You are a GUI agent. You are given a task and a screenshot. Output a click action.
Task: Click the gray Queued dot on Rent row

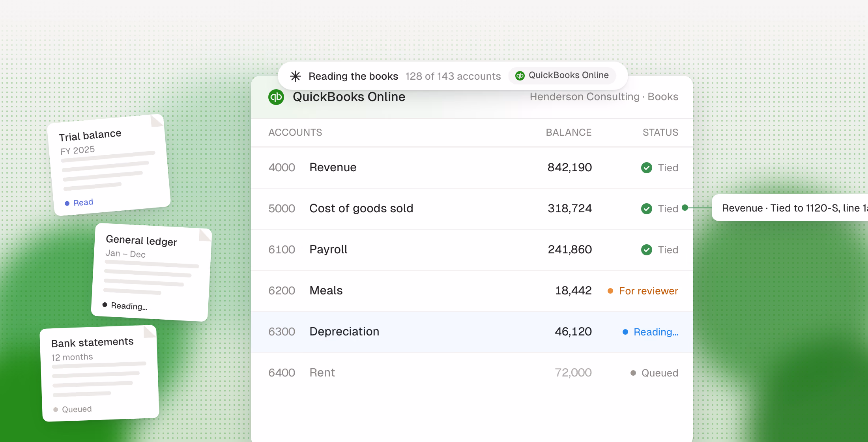pos(633,373)
